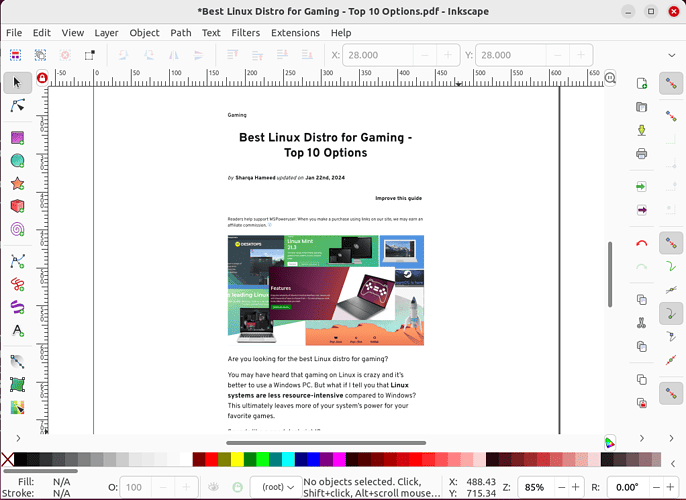Open the Extensions menu
This screenshot has height=500, width=686.
point(295,33)
